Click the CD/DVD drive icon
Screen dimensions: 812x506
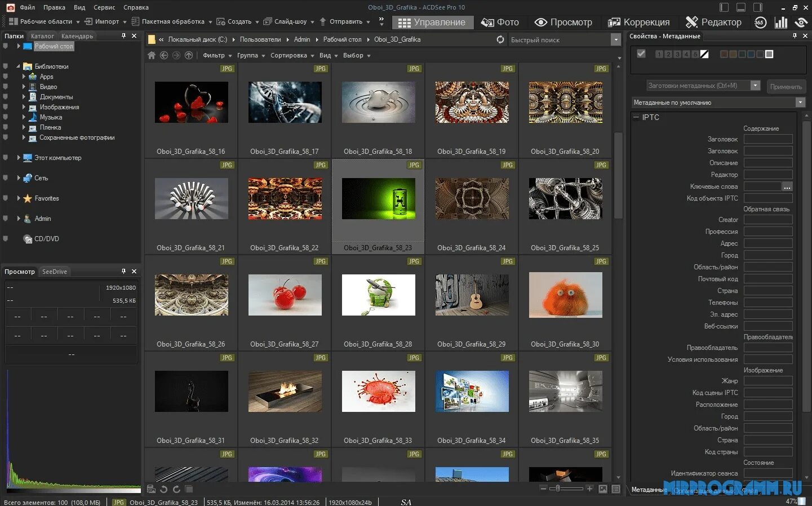tap(28, 239)
